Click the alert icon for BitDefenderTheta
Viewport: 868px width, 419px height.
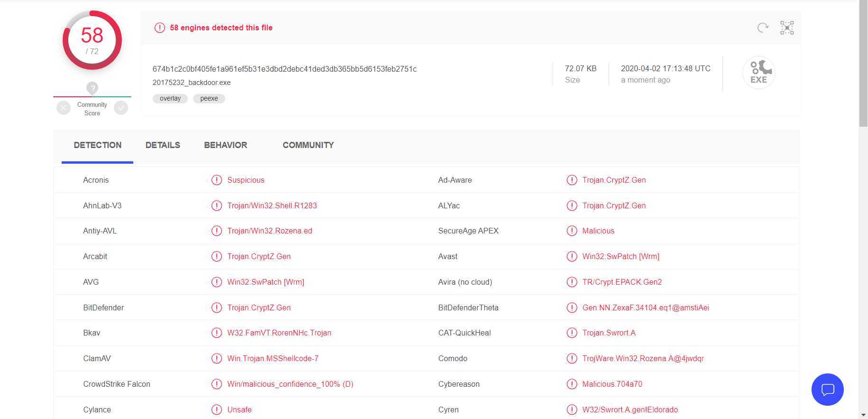coord(572,307)
